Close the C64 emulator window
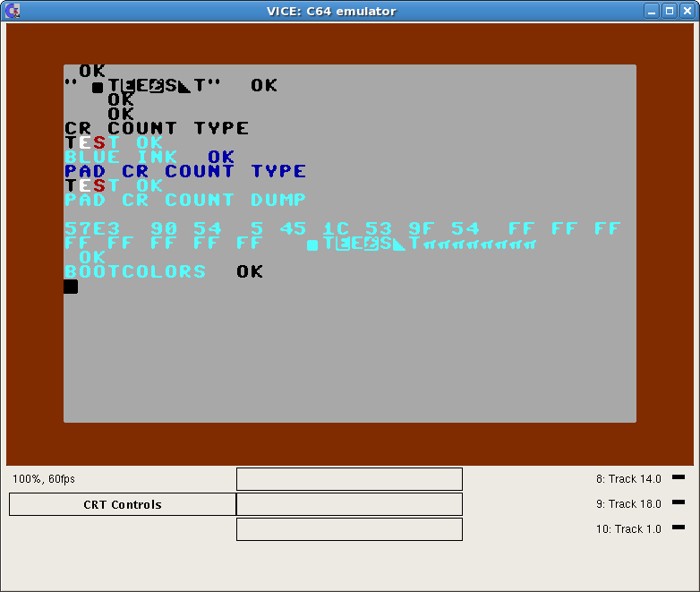This screenshot has width=700, height=592. point(686,11)
